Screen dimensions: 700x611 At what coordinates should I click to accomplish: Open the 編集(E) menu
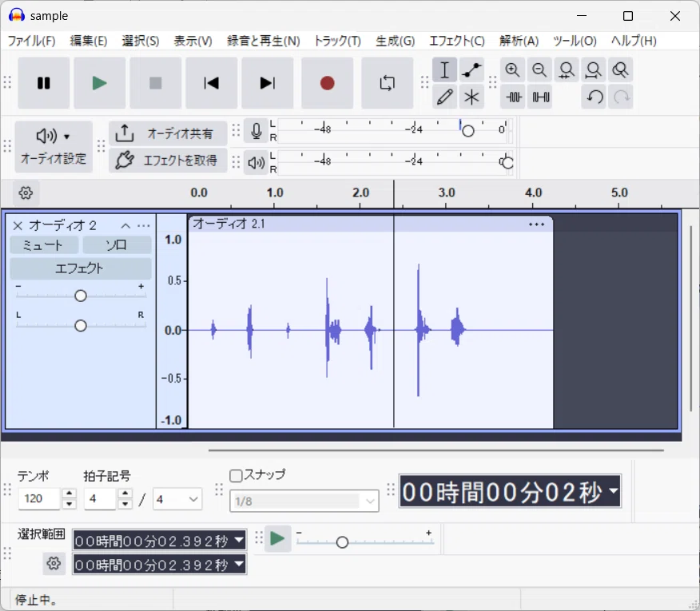(89, 41)
